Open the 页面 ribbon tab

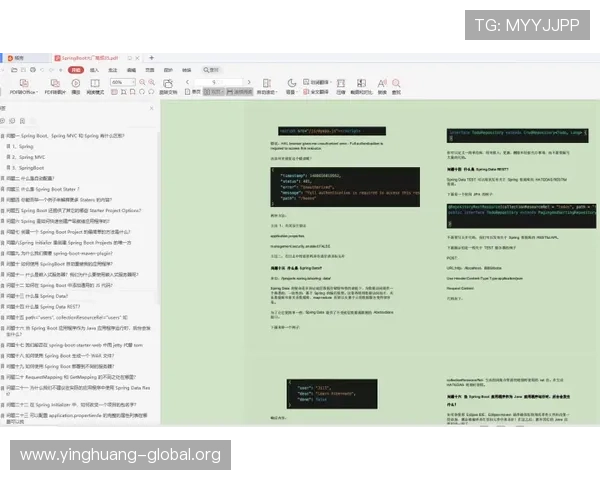tap(150, 70)
